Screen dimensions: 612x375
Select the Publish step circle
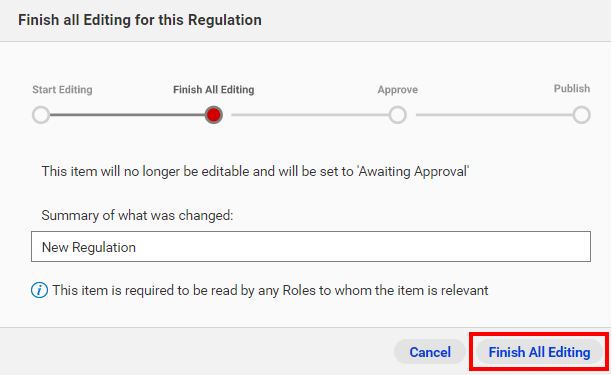[582, 115]
